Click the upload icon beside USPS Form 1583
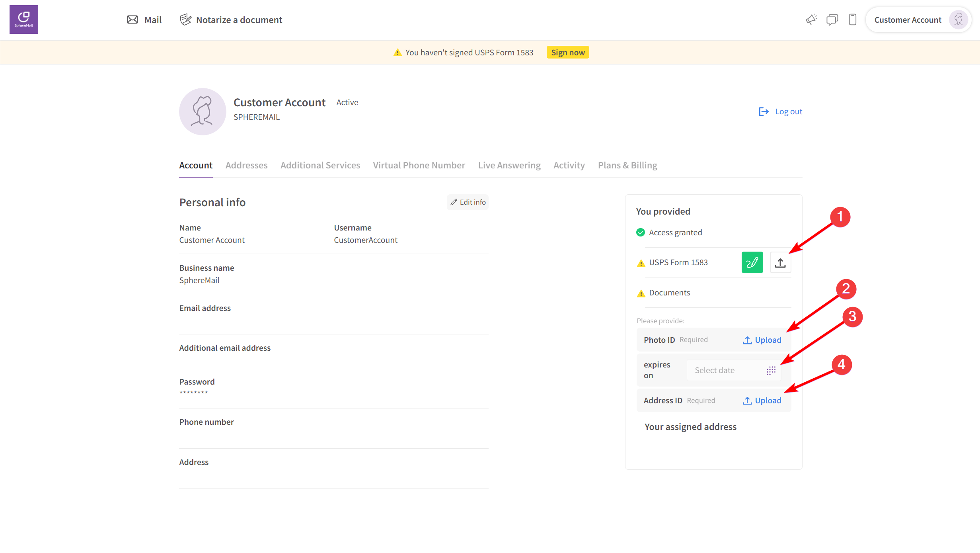Image resolution: width=980 pixels, height=553 pixels. tap(780, 262)
